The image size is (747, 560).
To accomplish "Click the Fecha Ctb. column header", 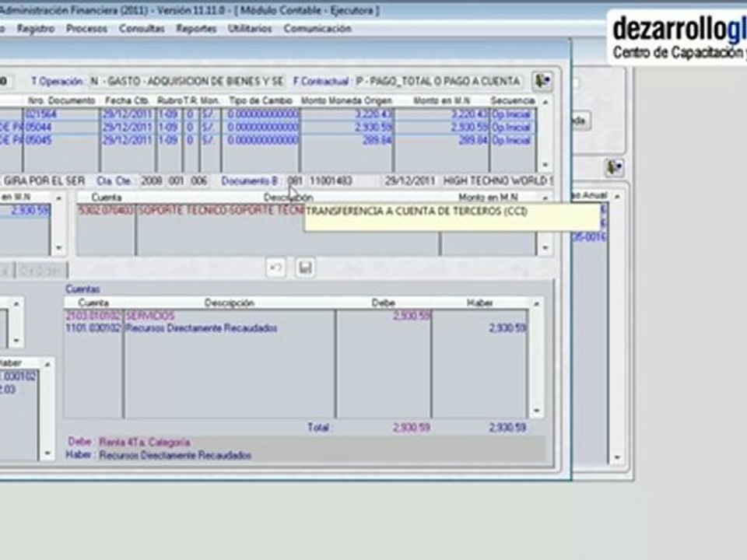I will tap(127, 100).
